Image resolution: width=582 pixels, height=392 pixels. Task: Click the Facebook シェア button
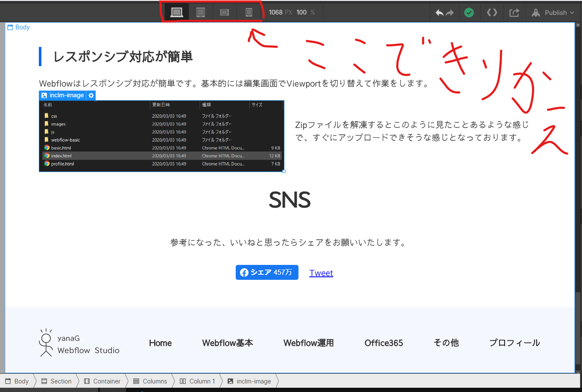click(267, 272)
